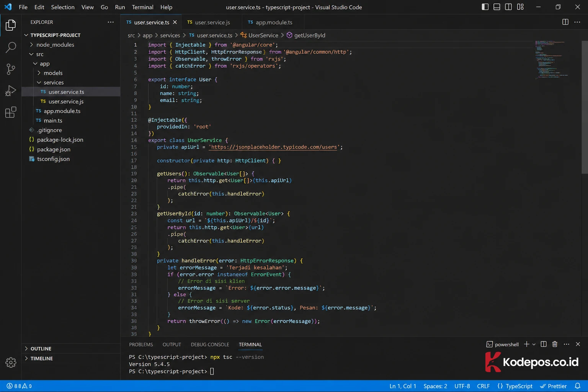
Task: Expand the TIMELINE section
Action: tap(71, 358)
